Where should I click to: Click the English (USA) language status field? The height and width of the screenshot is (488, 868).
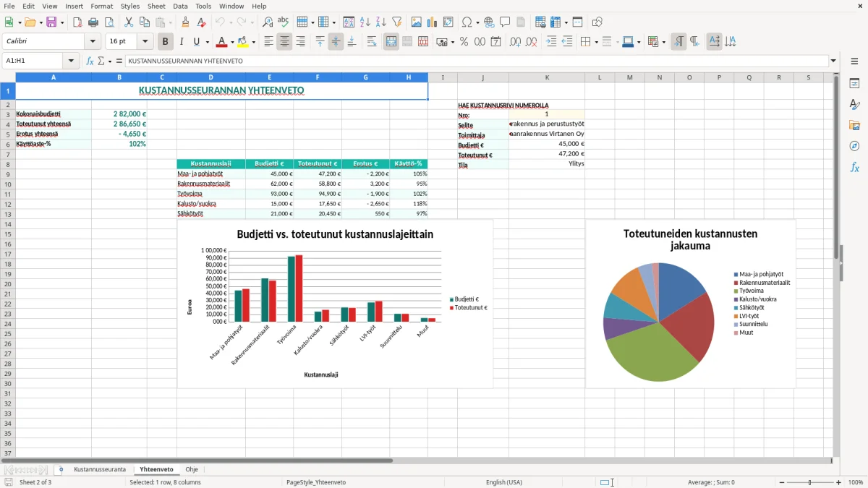point(504,482)
